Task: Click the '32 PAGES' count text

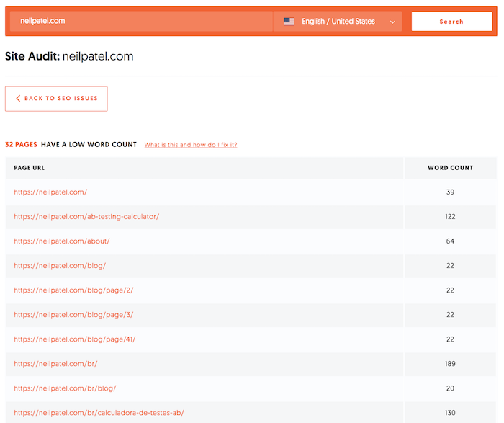Action: point(21,144)
